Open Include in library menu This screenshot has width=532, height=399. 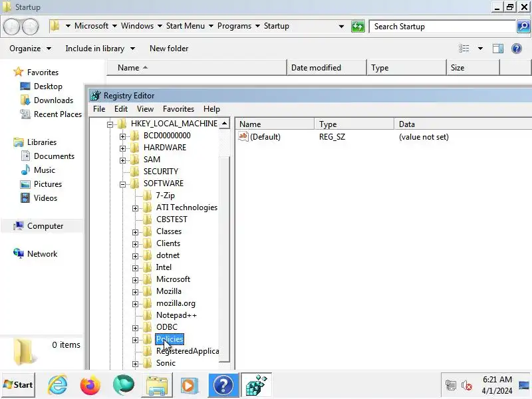click(x=100, y=49)
